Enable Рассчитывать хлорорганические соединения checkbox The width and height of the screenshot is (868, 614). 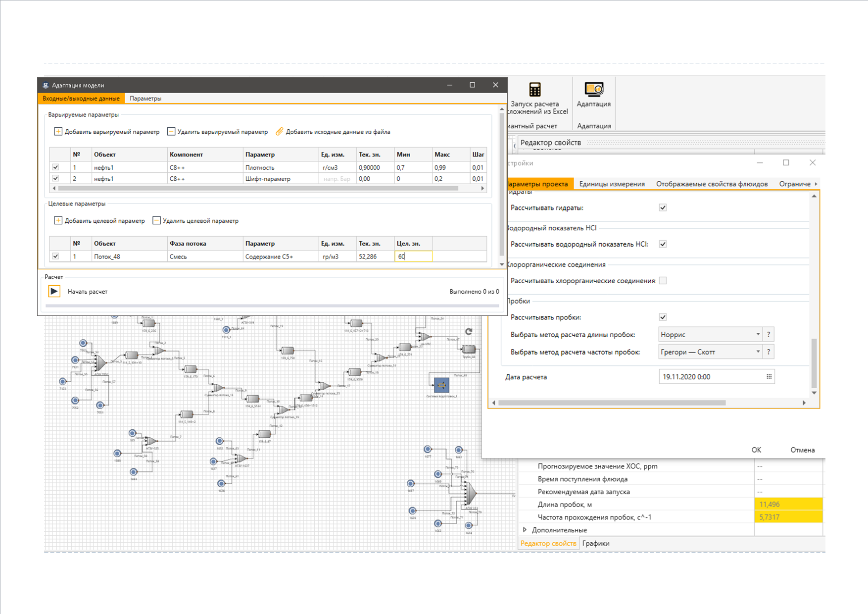point(663,280)
